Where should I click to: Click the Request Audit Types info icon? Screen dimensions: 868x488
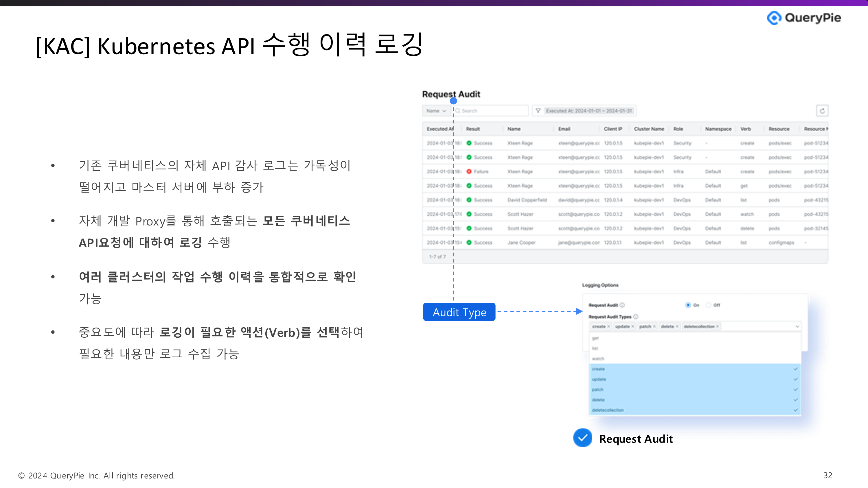(x=636, y=317)
